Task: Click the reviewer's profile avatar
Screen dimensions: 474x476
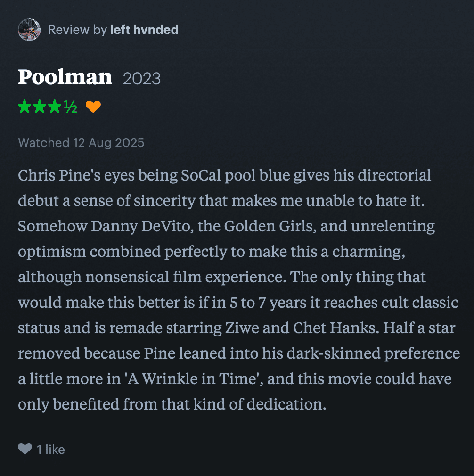Action: 29,30
